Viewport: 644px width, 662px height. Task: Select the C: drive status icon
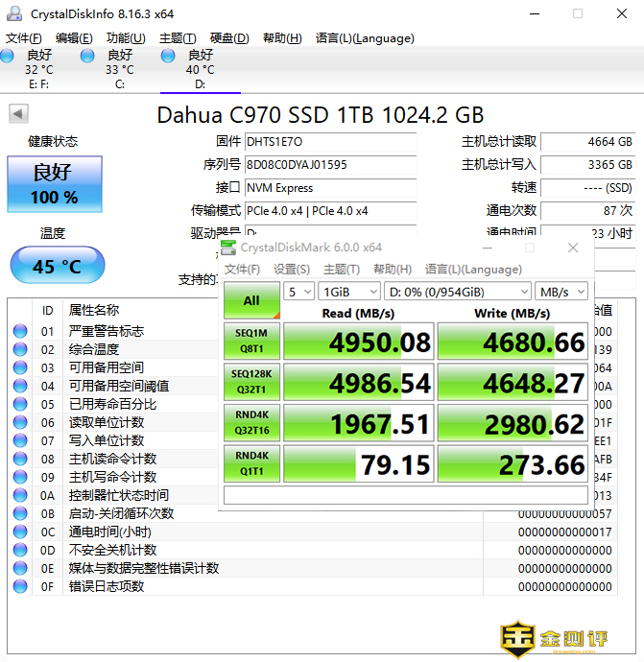[x=87, y=58]
